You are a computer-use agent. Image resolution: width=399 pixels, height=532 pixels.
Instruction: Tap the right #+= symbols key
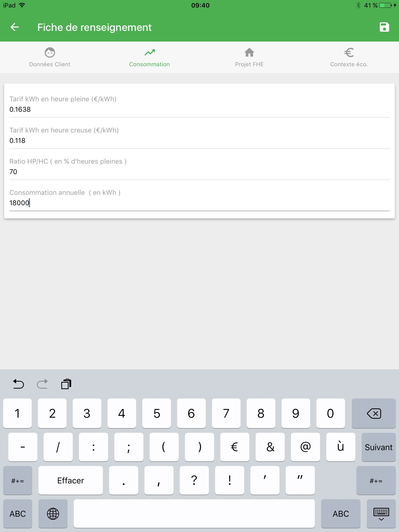pos(376,480)
